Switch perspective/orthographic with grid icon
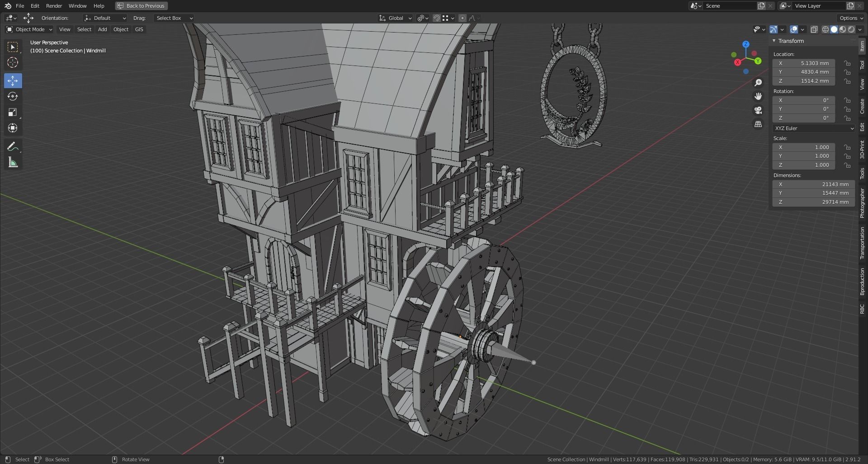The width and height of the screenshot is (868, 464). [758, 124]
